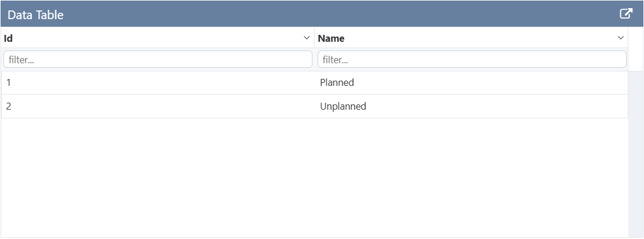
Task: Click the empty space right of Unplanned
Action: [494, 106]
